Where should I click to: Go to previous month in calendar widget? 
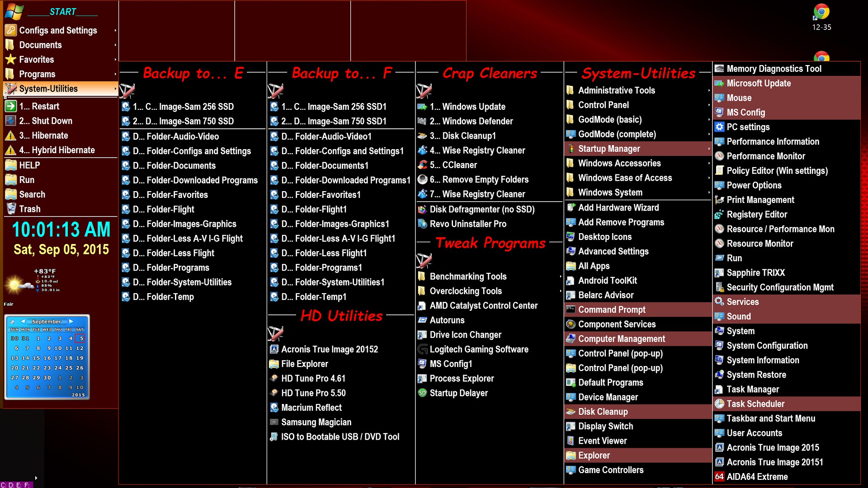23,321
